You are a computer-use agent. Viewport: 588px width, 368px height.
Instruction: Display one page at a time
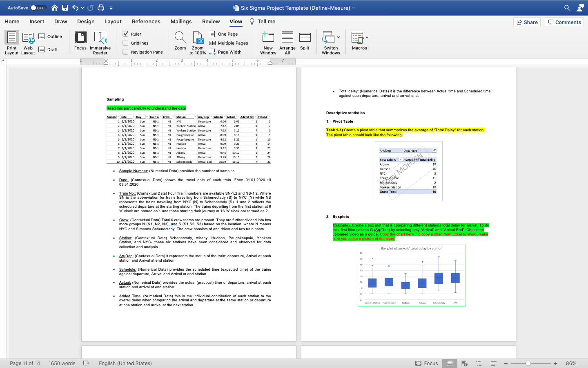(224, 34)
